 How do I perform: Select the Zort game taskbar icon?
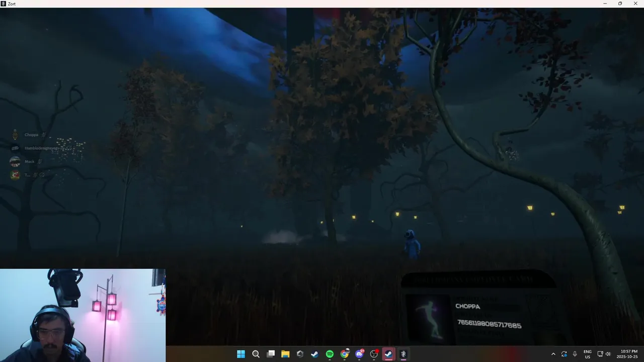403,354
